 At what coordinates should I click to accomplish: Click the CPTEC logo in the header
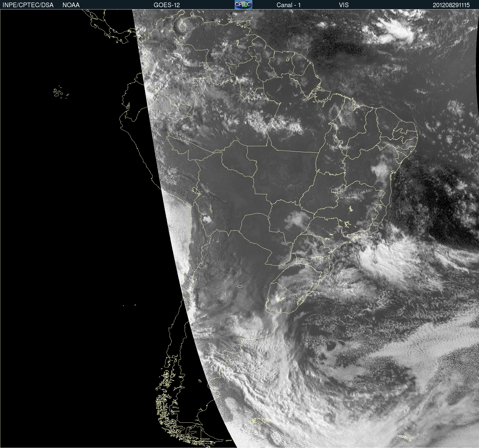(243, 5)
